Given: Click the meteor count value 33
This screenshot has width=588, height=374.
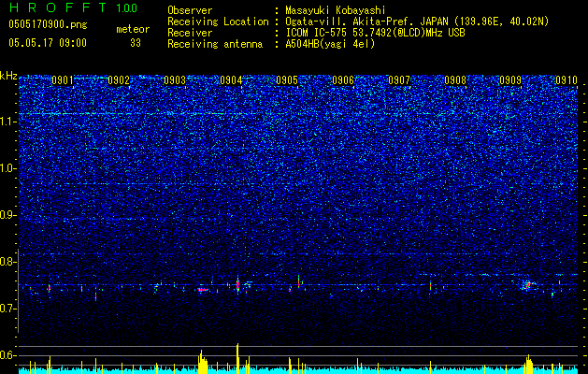Looking at the screenshot, I should 136,43.
